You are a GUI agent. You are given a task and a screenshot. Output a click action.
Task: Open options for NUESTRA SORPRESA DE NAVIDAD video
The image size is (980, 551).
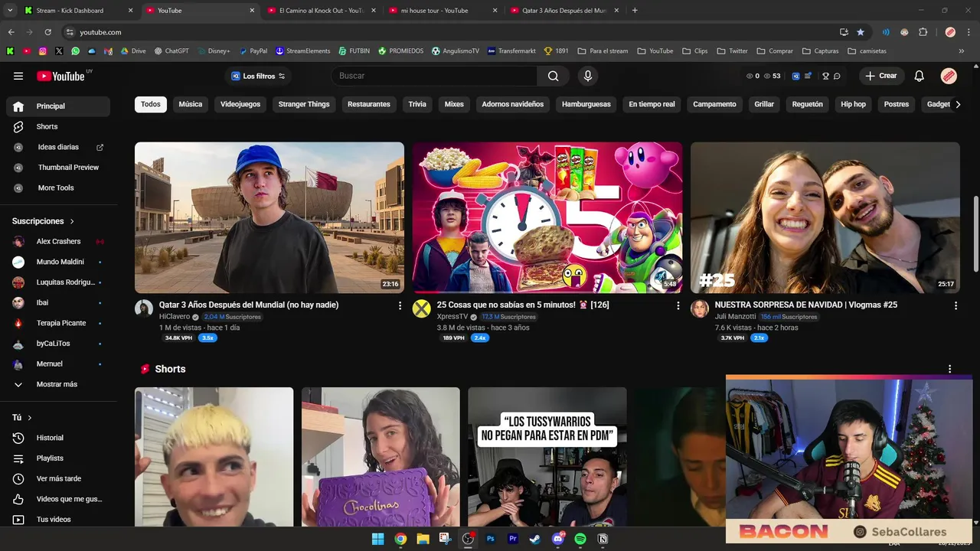955,305
